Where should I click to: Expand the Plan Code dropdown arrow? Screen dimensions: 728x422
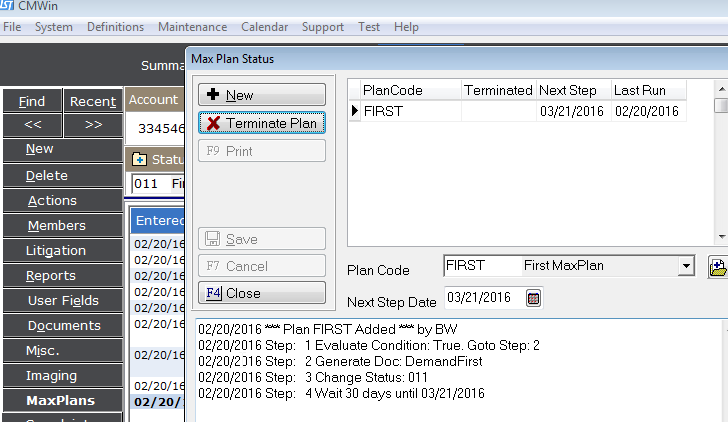685,266
